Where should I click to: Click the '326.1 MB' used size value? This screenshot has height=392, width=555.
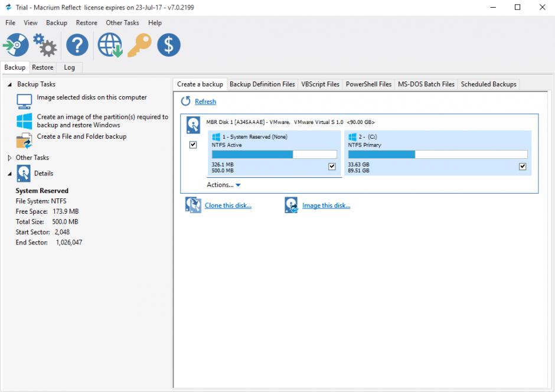[x=223, y=165]
